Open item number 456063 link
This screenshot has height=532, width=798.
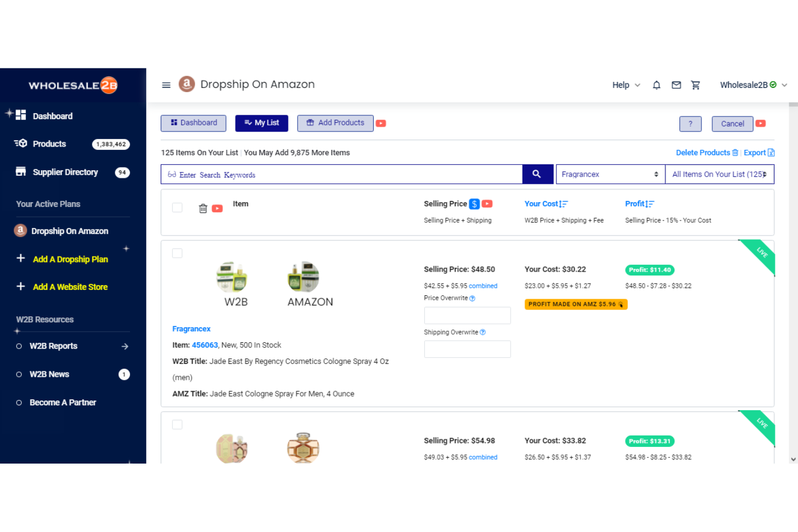[x=205, y=345]
